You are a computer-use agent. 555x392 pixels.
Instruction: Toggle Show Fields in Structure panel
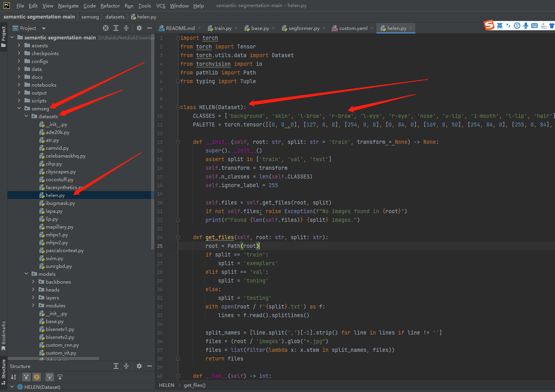[x=36, y=377]
